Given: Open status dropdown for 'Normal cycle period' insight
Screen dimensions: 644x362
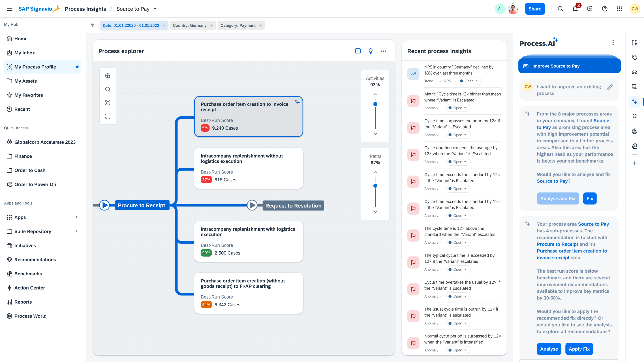Looking at the screenshot, I should pyautogui.click(x=458, y=350).
